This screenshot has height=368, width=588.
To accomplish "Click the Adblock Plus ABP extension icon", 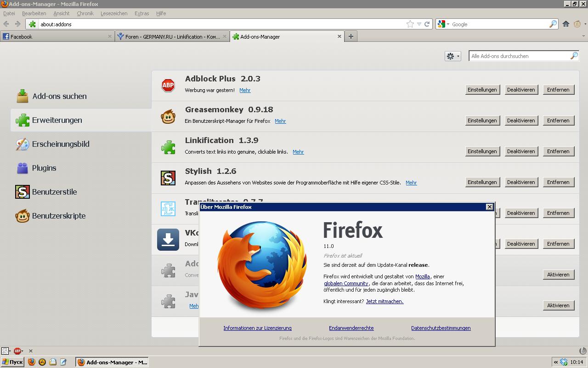I will tap(168, 85).
